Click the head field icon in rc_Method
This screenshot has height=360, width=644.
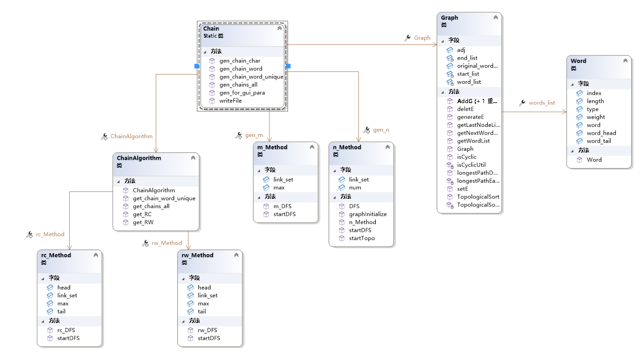(50, 288)
